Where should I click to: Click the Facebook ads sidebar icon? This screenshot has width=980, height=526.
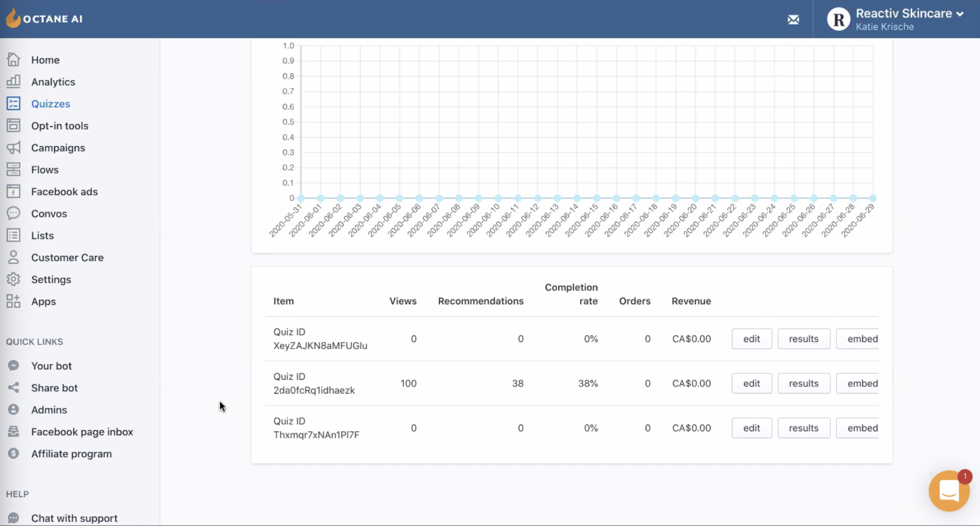(x=13, y=191)
